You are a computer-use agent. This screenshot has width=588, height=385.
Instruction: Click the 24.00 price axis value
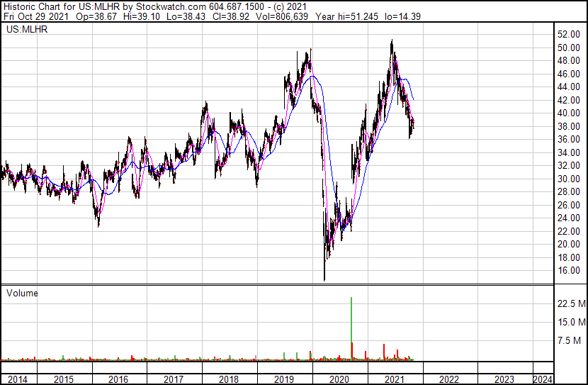pyautogui.click(x=569, y=218)
